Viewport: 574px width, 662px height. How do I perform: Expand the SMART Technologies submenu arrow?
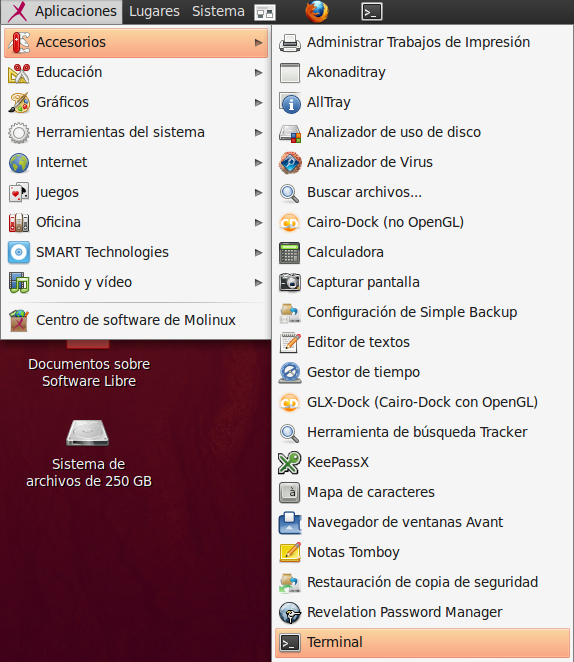click(258, 252)
